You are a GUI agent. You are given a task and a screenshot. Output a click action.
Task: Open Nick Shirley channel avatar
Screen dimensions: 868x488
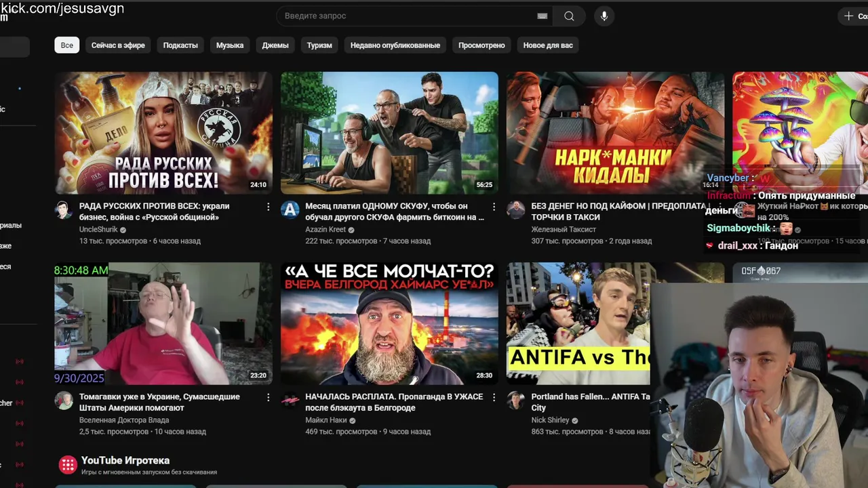515,400
